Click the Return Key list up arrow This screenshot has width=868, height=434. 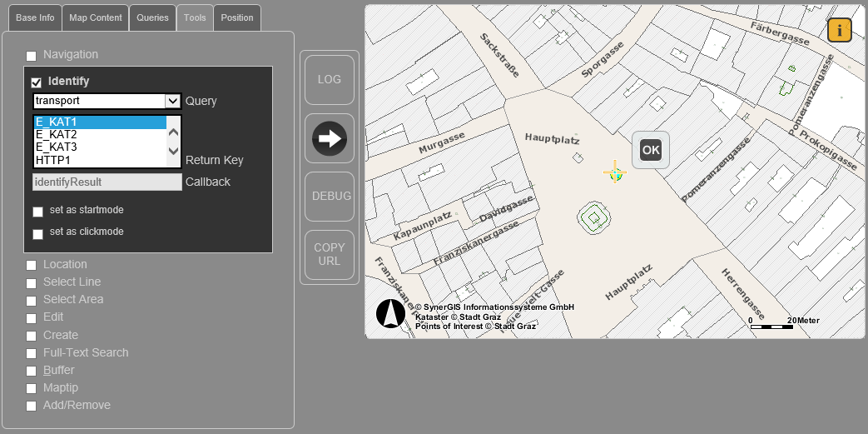point(173,132)
